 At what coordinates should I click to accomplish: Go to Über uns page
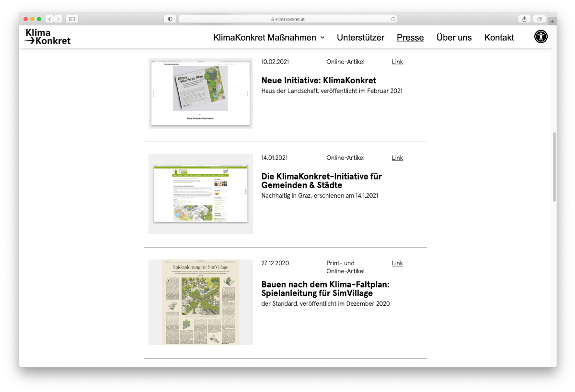[454, 37]
